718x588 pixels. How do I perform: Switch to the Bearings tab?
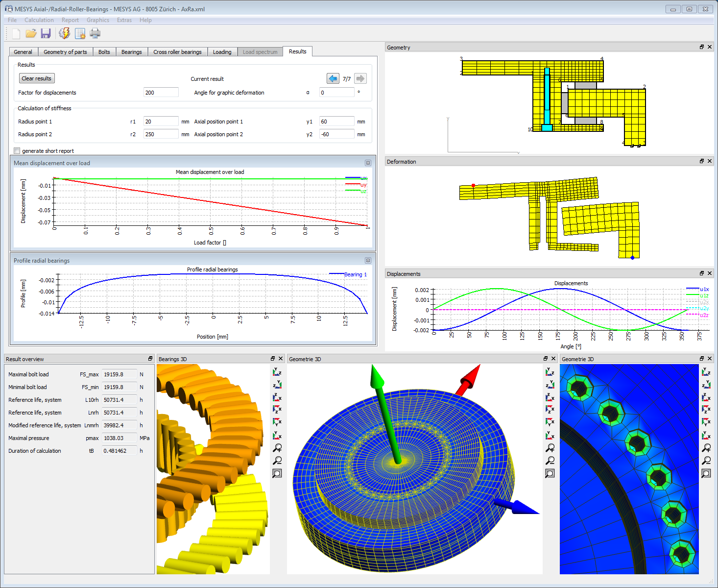132,52
